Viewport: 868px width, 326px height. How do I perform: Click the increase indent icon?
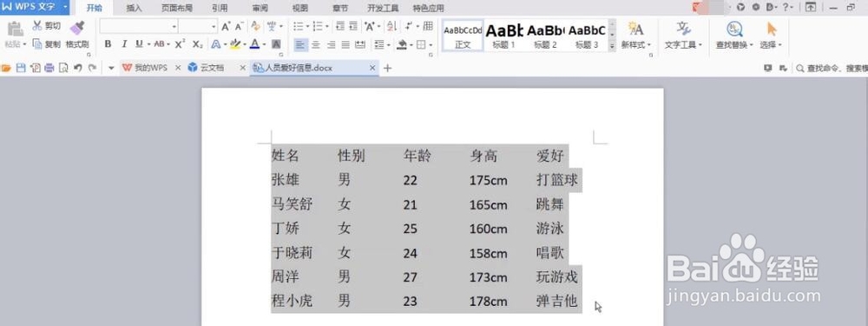tap(353, 26)
